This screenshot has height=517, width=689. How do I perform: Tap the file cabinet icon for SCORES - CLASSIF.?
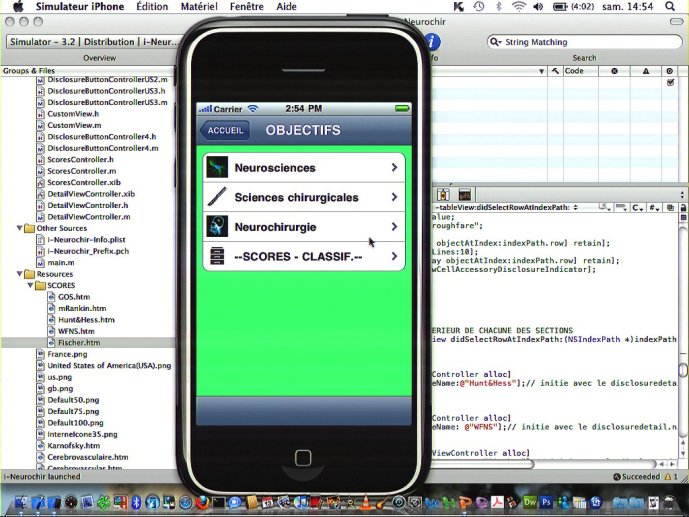(217, 256)
